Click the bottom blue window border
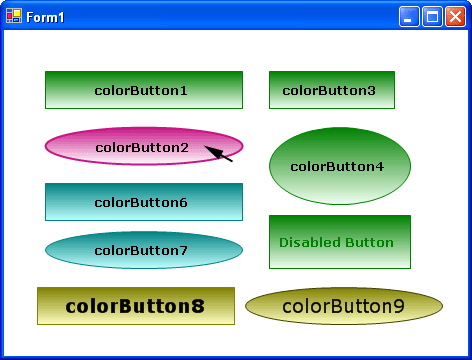Image resolution: width=472 pixels, height=360 pixels. point(236,358)
